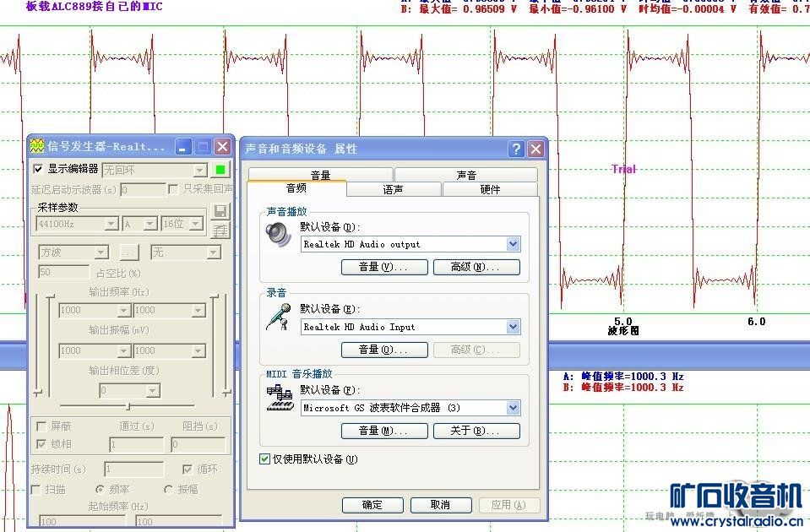The image size is (810, 532).
Task: Open the 输出相位差 dropdown
Action: coord(152,390)
